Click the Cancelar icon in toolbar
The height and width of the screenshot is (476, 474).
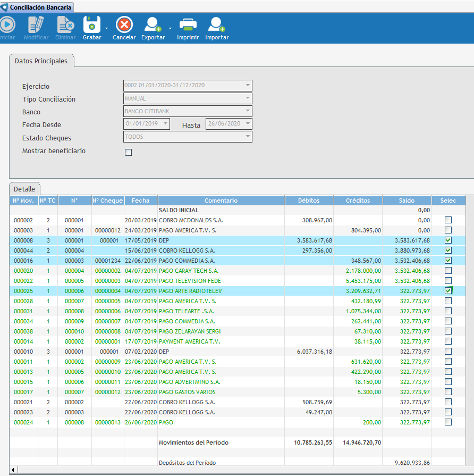click(124, 24)
